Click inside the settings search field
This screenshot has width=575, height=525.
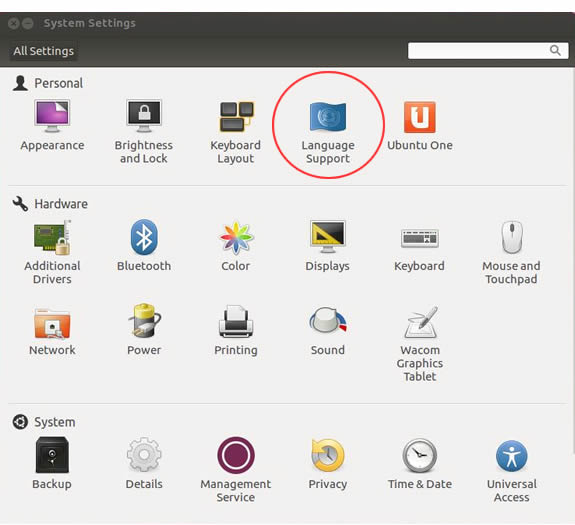[488, 50]
